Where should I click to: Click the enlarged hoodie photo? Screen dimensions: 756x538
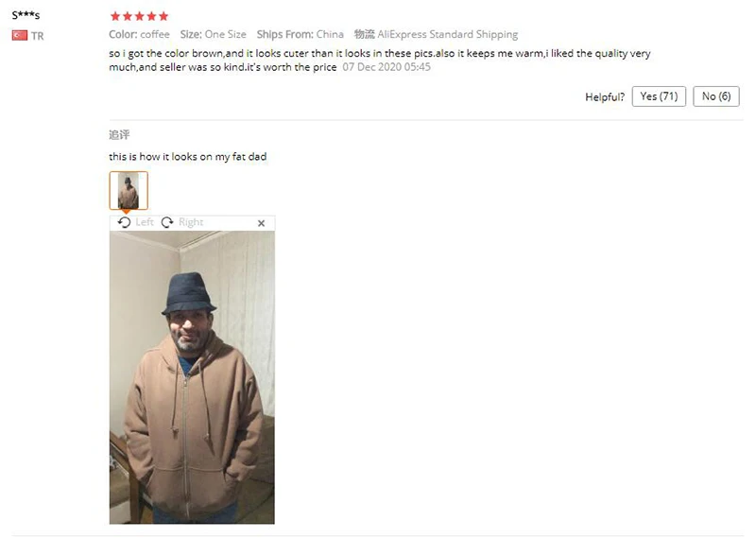pyautogui.click(x=192, y=377)
